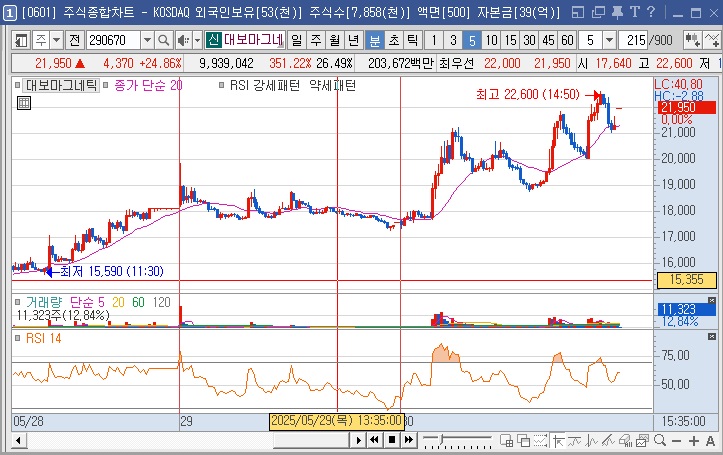723x455 pixels.
Task: Close the RSI 14 panel with its x button
Action: tap(711, 337)
